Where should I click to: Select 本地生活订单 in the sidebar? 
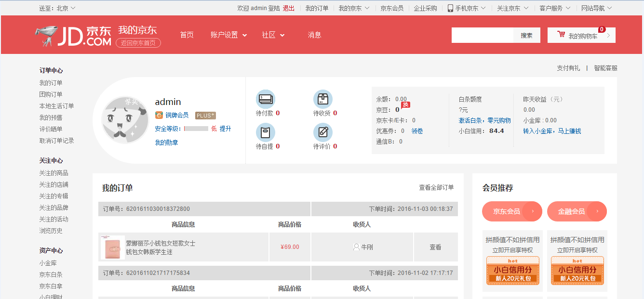pyautogui.click(x=56, y=106)
